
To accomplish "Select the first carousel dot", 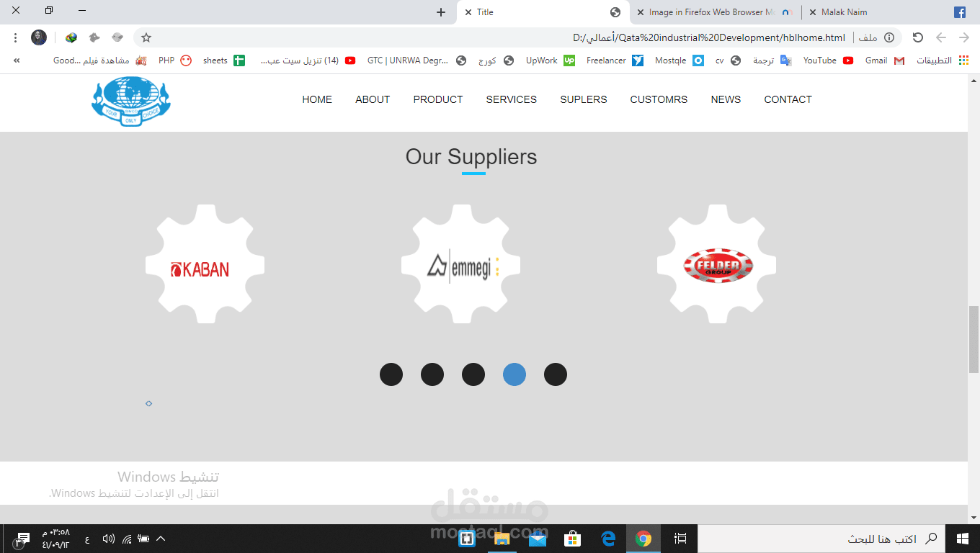I will (391, 374).
